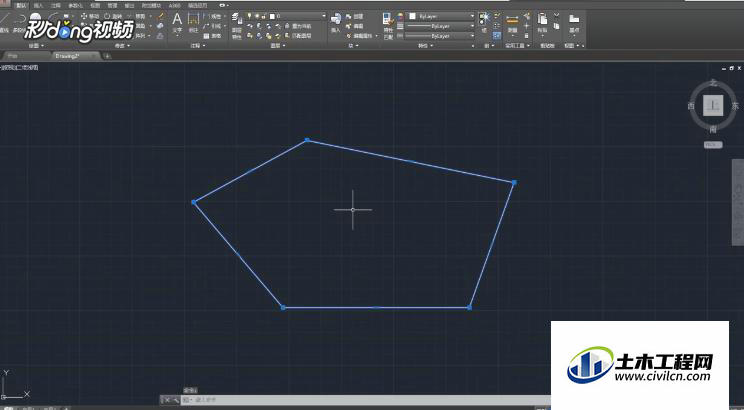Screen dimensions: 744x410
Task: Select the Rotate tool in Modify panel
Action: 114,16
